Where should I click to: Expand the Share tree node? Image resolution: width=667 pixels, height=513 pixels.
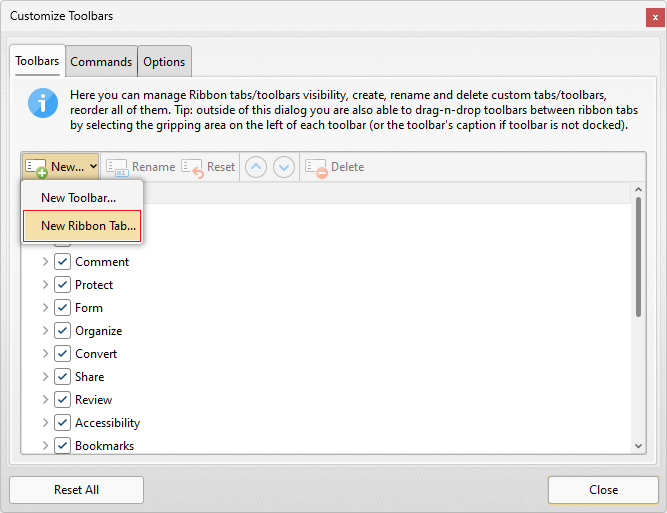point(45,376)
